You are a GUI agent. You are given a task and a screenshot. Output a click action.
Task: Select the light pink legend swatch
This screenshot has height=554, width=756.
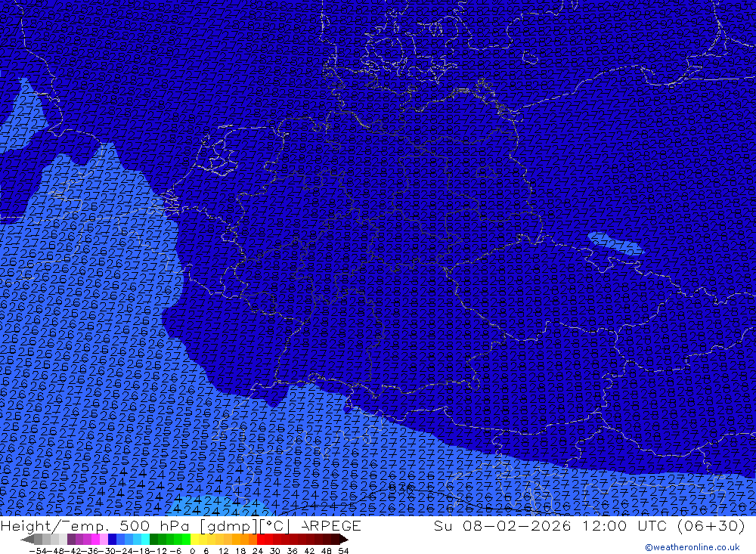click(x=104, y=540)
